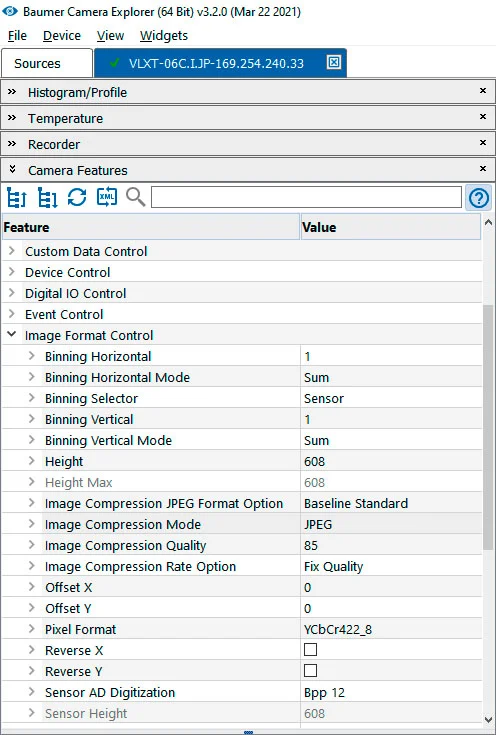Image resolution: width=496 pixels, height=735 pixels.
Task: Close the Recorder panel
Action: [x=483, y=142]
